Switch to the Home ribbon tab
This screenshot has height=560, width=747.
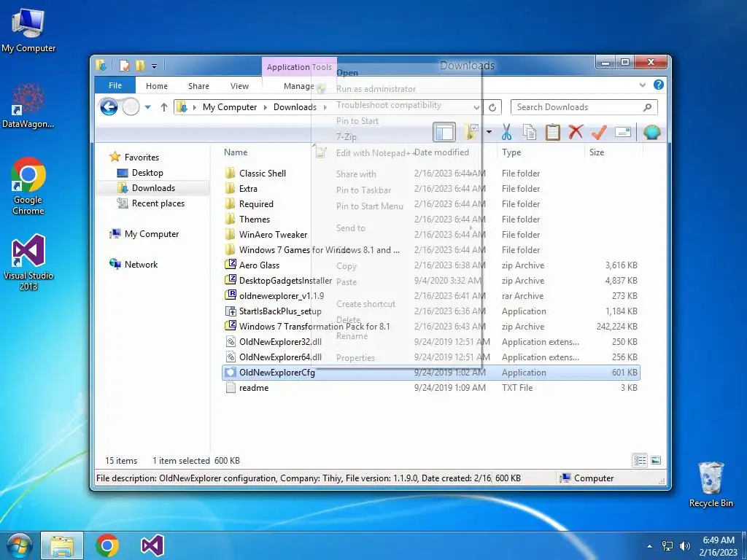(x=157, y=86)
